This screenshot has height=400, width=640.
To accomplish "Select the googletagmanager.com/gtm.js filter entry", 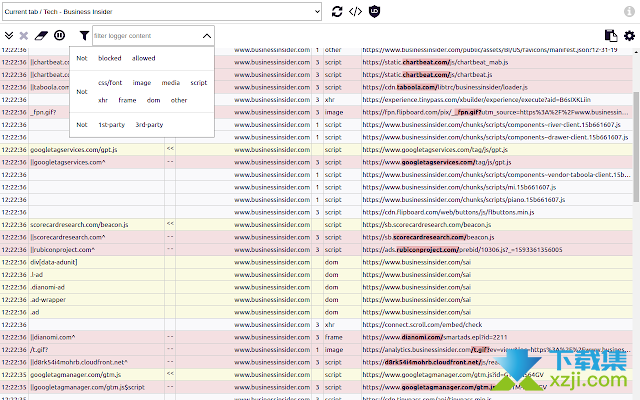I will (x=76, y=375).
